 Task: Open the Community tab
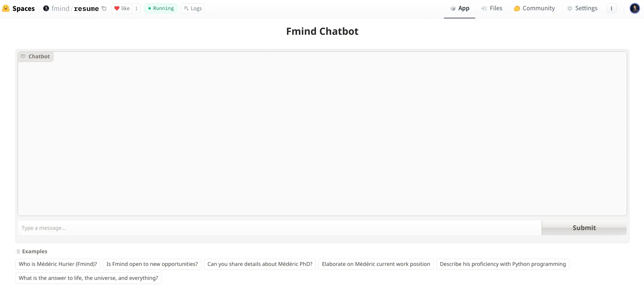click(x=534, y=9)
